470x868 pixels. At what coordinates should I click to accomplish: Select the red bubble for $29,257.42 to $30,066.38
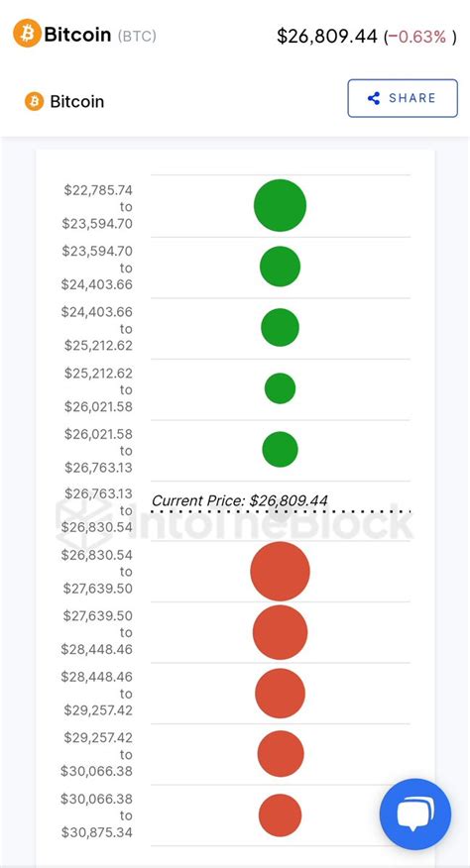281,754
